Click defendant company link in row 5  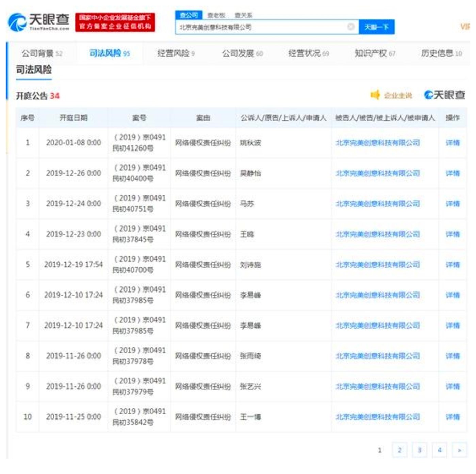click(378, 265)
